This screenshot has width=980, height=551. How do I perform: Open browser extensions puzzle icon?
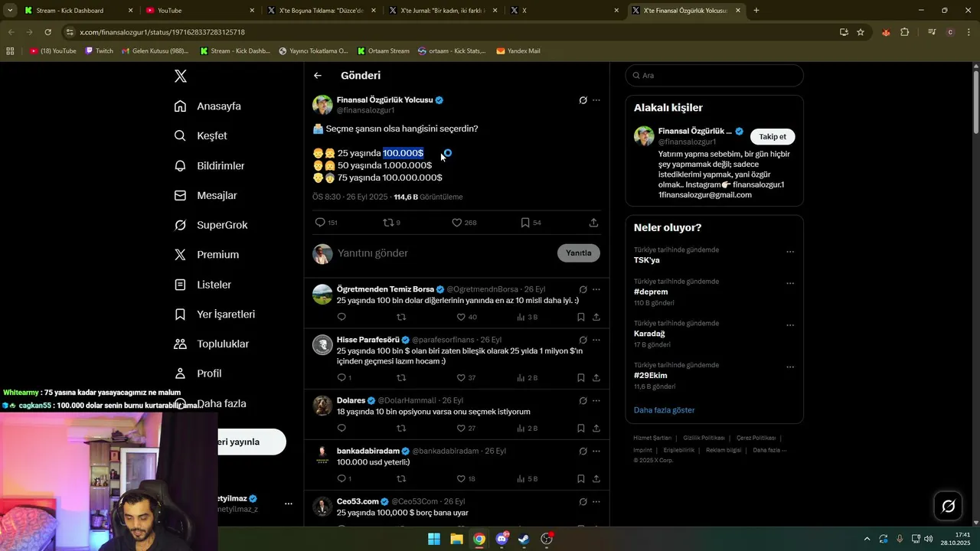tap(905, 32)
